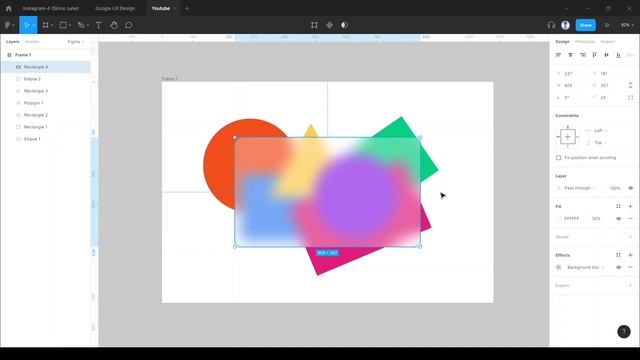The image size is (640, 360).
Task: Open a new tab with plus
Action: 187,8
